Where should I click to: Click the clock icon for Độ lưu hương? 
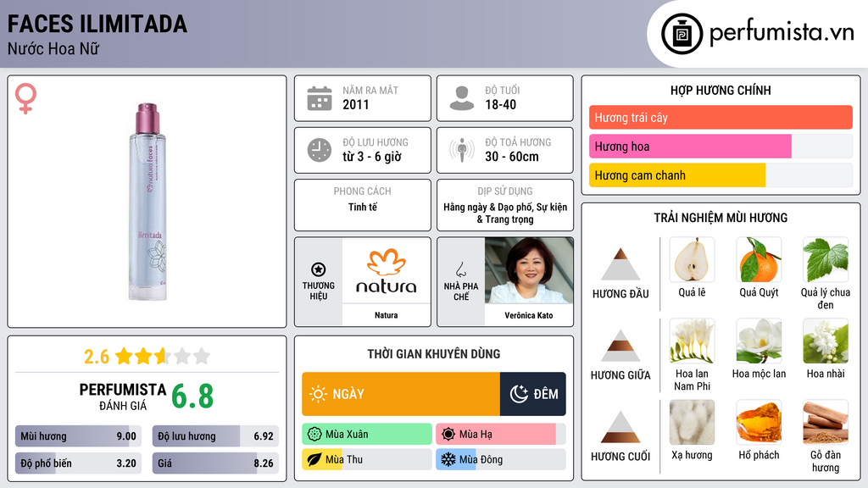(x=320, y=150)
